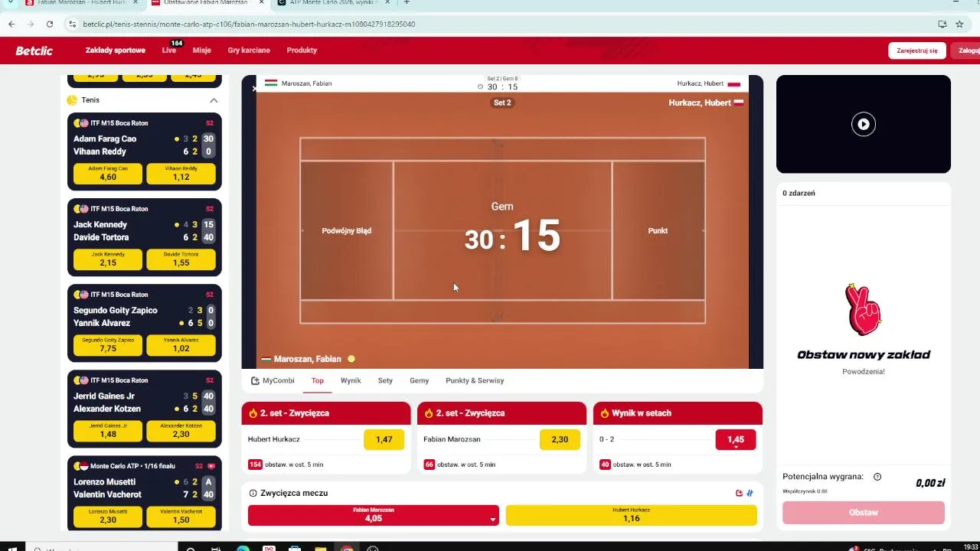This screenshot has height=551, width=980.
Task: Bookmark this page with star icon
Action: pyautogui.click(x=959, y=24)
